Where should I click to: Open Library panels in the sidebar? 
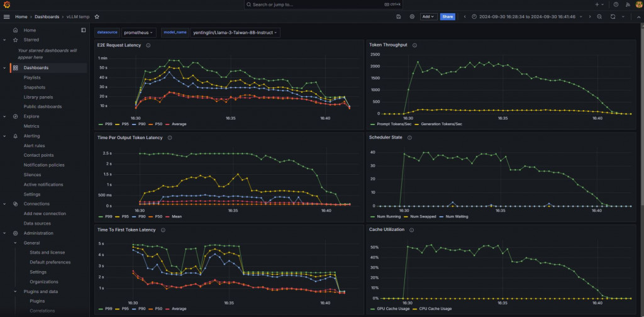[38, 97]
